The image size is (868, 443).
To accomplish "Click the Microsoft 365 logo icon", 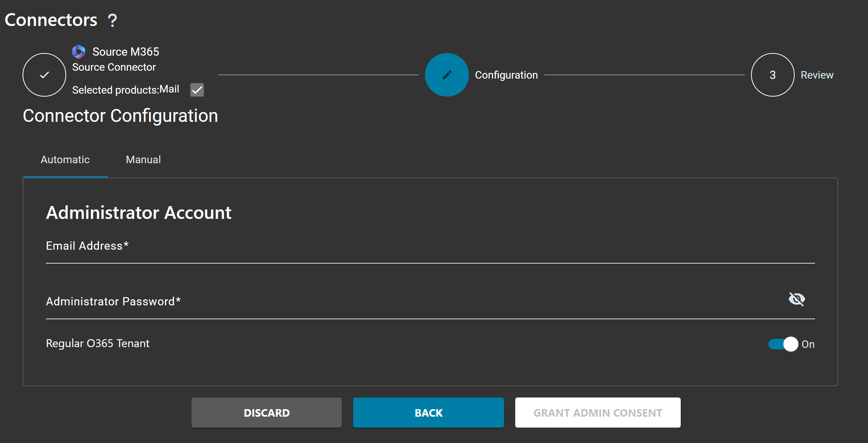I will point(79,52).
